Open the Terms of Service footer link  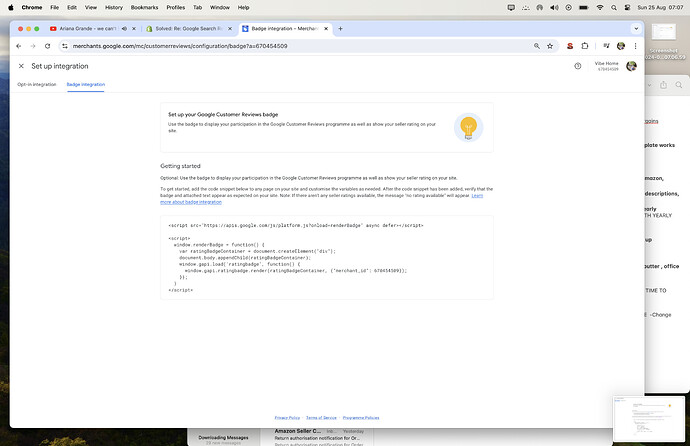click(x=321, y=417)
